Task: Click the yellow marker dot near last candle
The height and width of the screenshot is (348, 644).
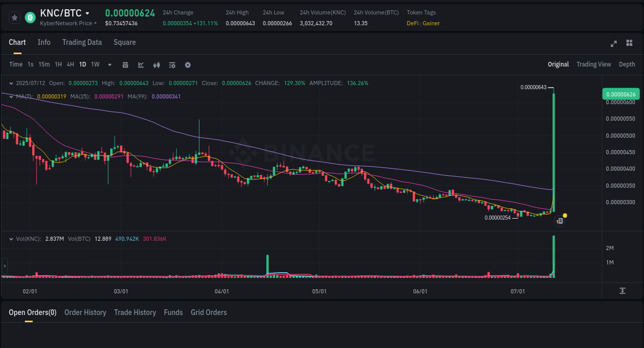Action: pos(565,215)
